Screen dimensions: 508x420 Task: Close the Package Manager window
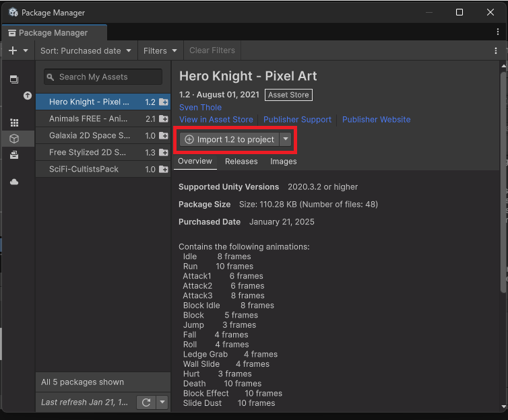point(490,12)
